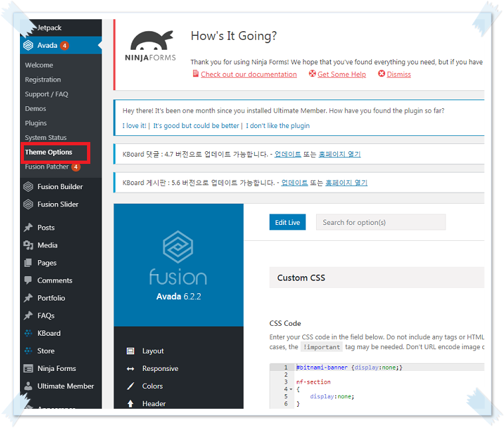Open Fusion Builder menu
Image resolution: width=504 pixels, height=428 pixels.
[60, 186]
